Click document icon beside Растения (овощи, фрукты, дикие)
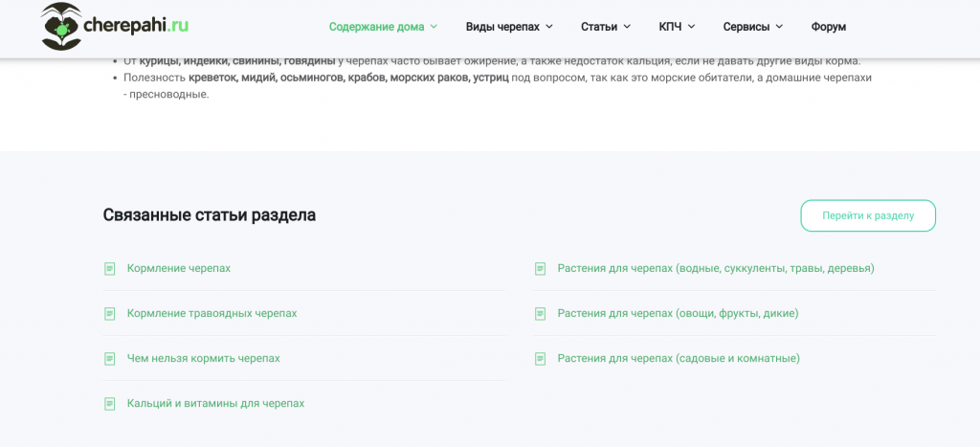 [540, 314]
